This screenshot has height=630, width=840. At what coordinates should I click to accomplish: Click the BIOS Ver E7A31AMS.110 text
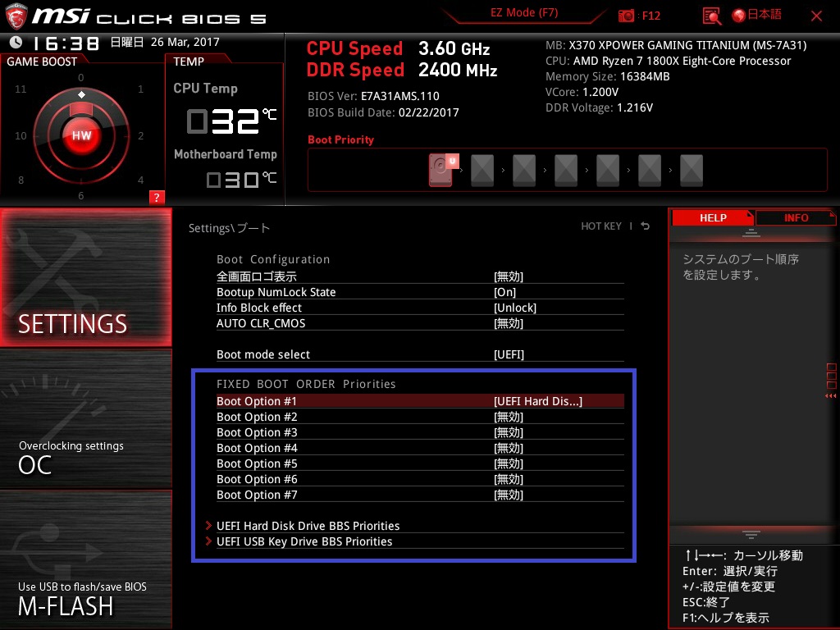[x=373, y=96]
